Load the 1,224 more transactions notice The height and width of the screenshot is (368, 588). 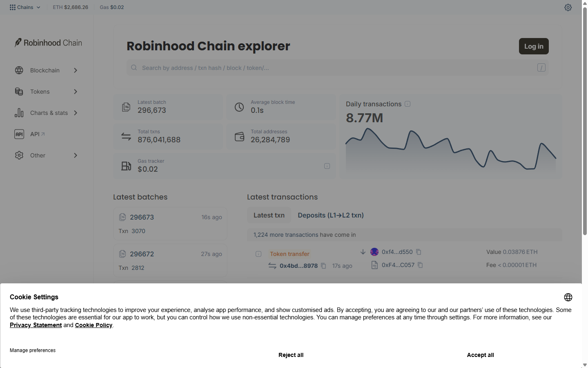[404, 235]
